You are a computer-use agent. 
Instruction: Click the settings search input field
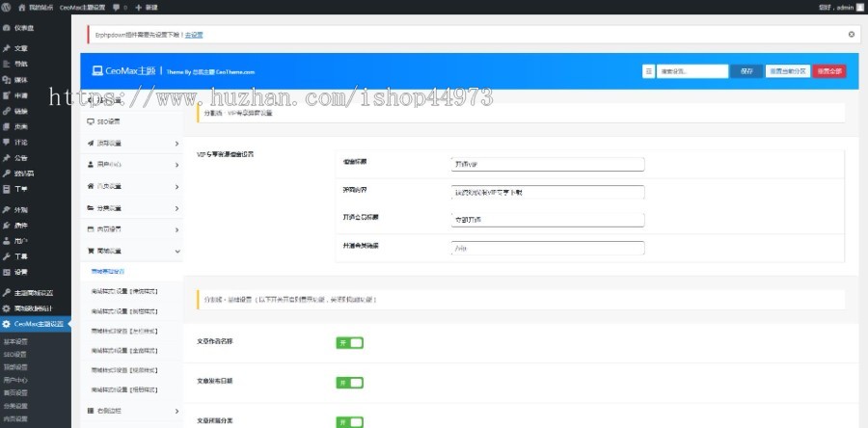coord(692,71)
